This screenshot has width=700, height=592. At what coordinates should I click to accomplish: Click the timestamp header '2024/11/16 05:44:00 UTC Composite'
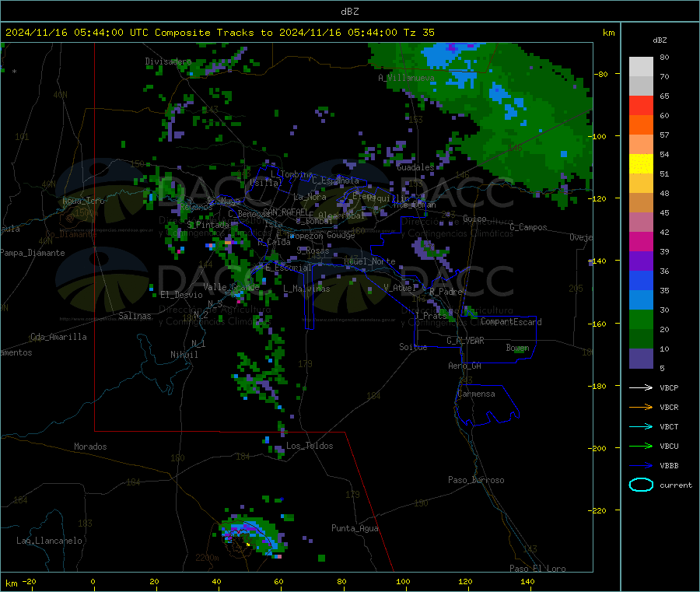point(107,33)
